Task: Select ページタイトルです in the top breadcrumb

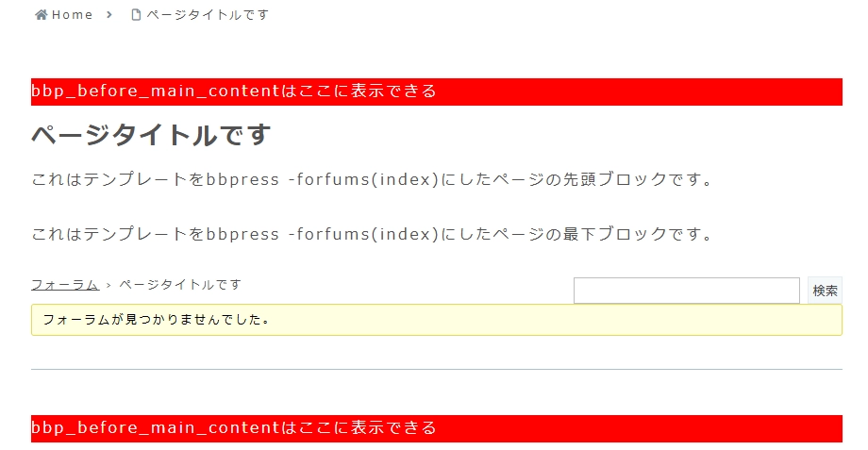Action: pyautogui.click(x=207, y=15)
